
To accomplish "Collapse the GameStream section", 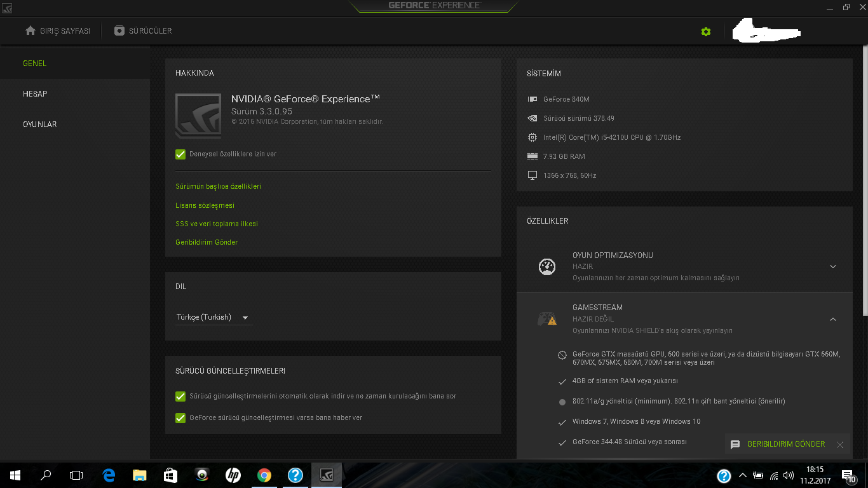I will point(833,319).
